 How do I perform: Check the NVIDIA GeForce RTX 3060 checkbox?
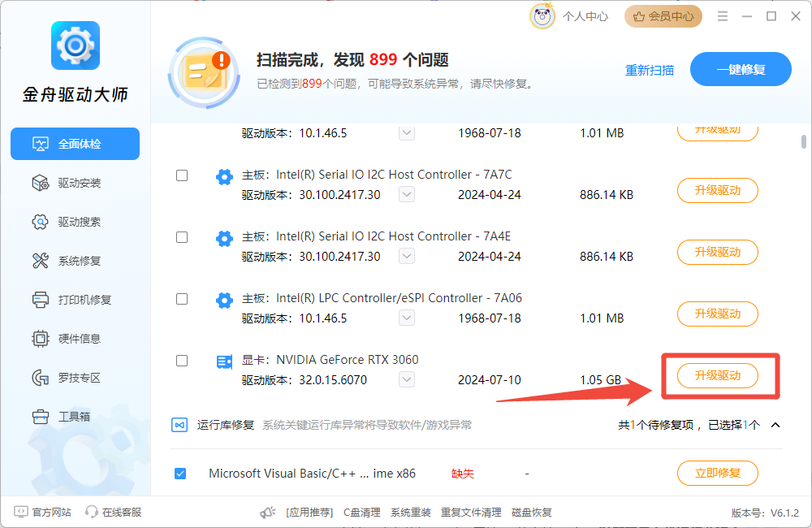click(x=182, y=361)
